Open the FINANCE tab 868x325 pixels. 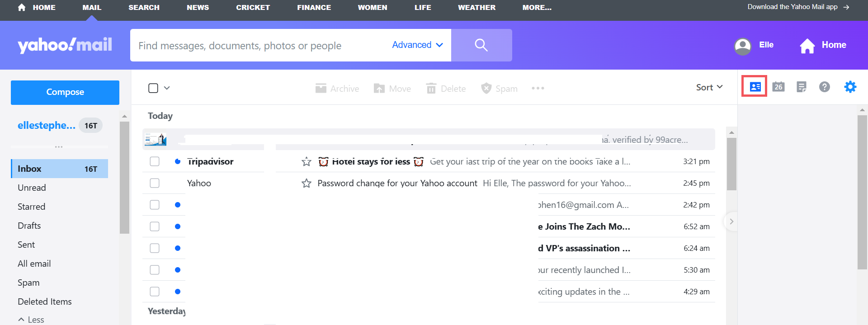tap(314, 7)
